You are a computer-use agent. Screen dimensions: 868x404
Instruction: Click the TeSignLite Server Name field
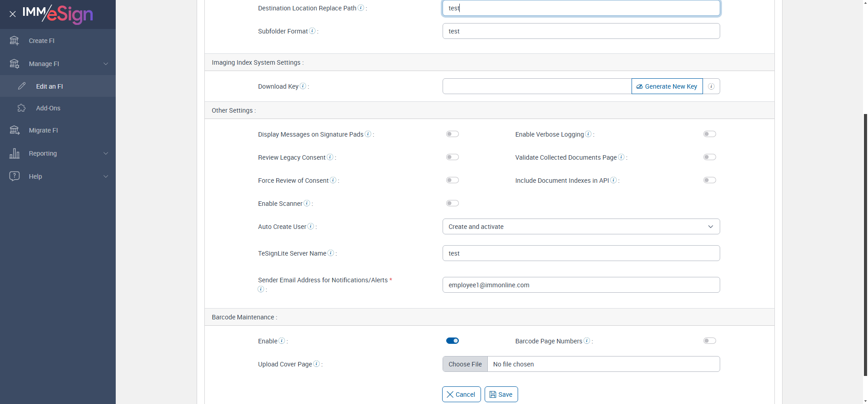581,253
